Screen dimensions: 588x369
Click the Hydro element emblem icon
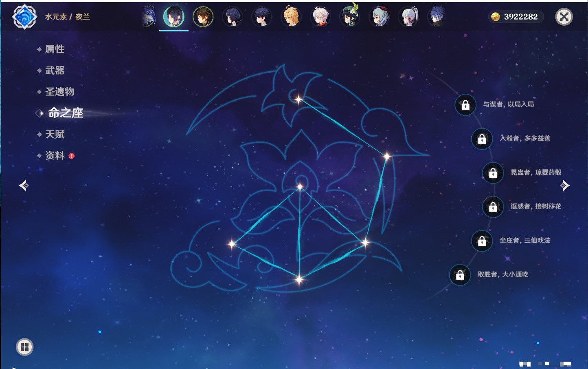tap(25, 17)
